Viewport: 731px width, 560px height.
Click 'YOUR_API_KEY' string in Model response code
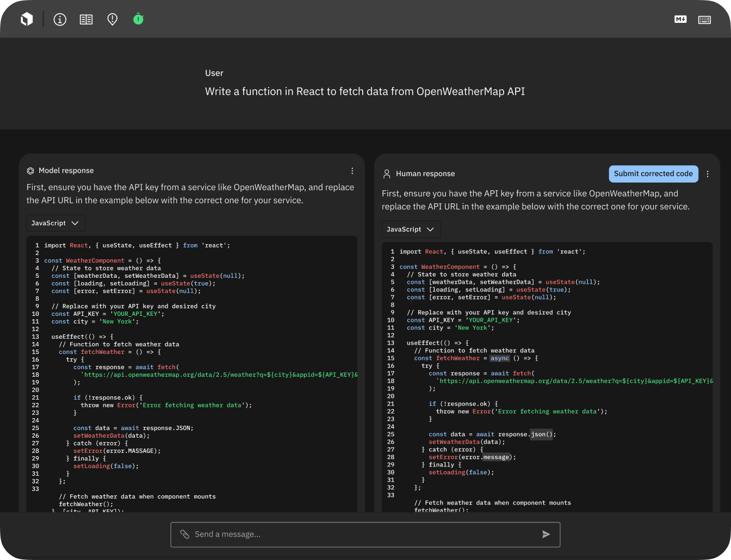[135, 314]
